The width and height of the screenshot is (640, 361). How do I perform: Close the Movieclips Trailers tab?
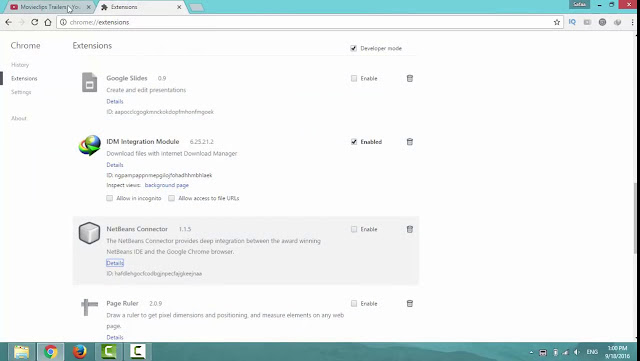click(89, 7)
